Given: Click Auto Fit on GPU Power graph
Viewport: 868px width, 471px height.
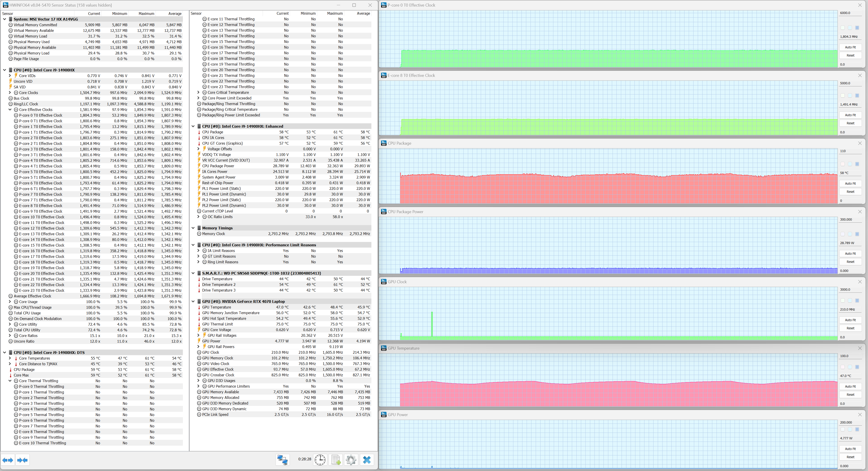Looking at the screenshot, I should pyautogui.click(x=850, y=449).
